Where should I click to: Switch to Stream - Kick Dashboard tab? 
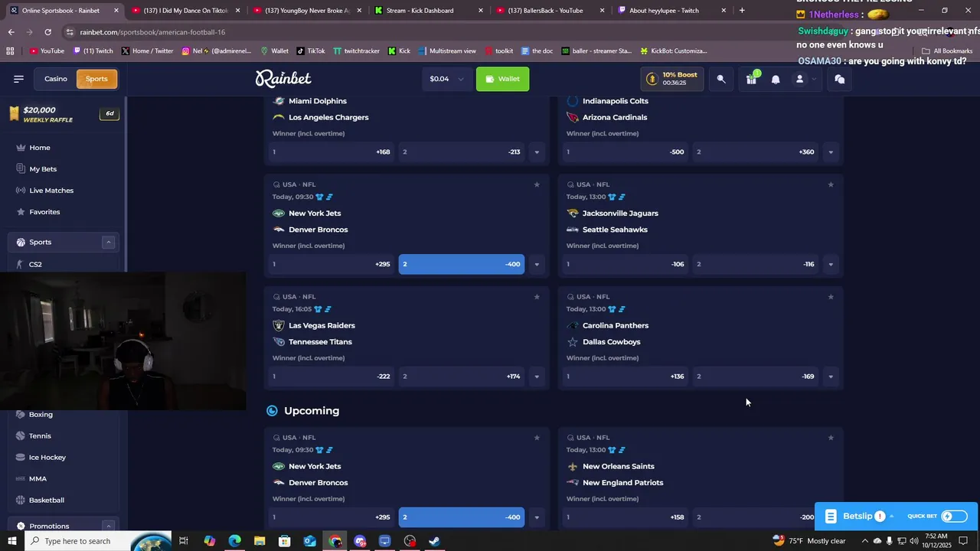(x=429, y=11)
